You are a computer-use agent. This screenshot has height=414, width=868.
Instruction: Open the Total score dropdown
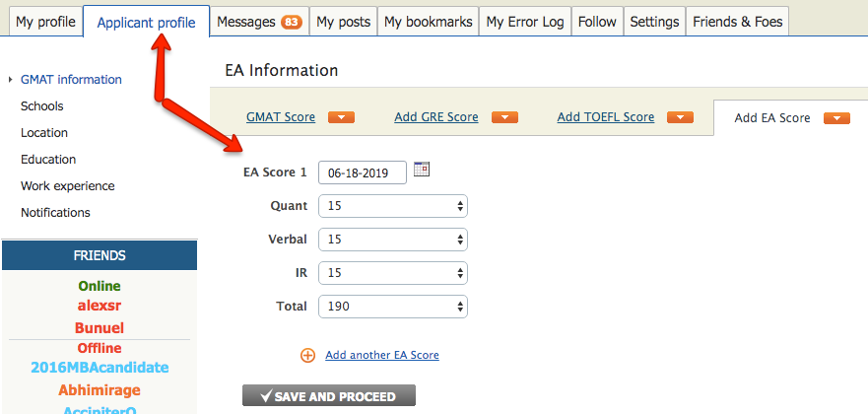point(392,307)
